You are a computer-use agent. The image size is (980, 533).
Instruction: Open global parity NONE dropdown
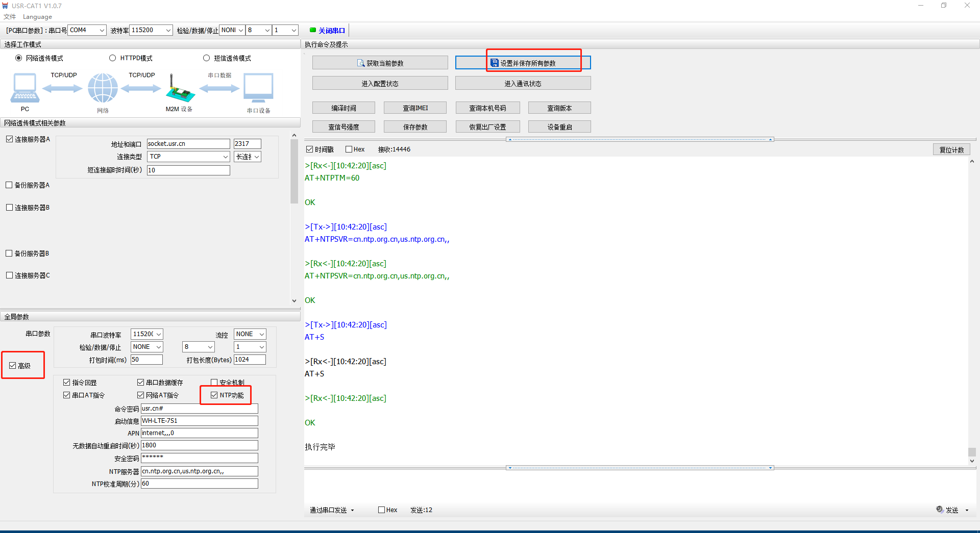coord(147,347)
